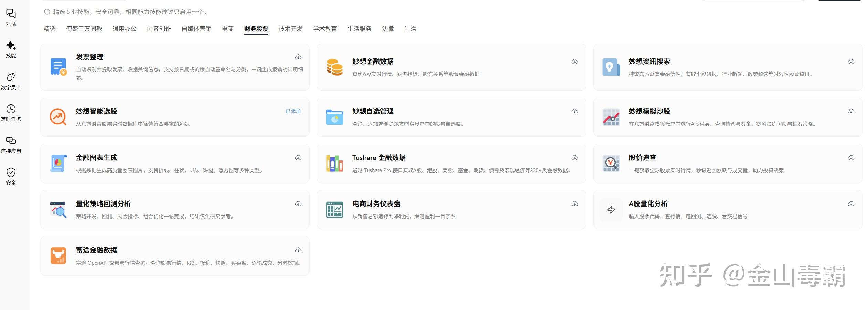Screen dimensions: 868x310
Task: Switch to the 傅盛三万同款 tab
Action: [x=84, y=29]
